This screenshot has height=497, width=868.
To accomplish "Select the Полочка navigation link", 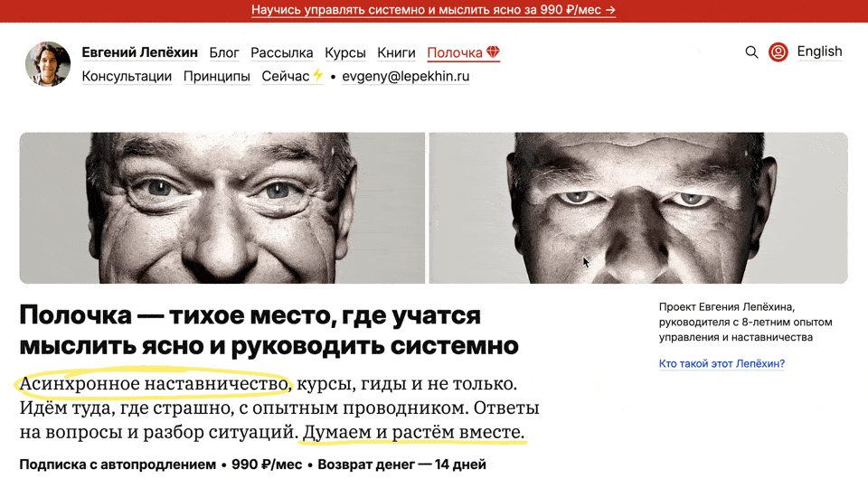I will tap(455, 52).
